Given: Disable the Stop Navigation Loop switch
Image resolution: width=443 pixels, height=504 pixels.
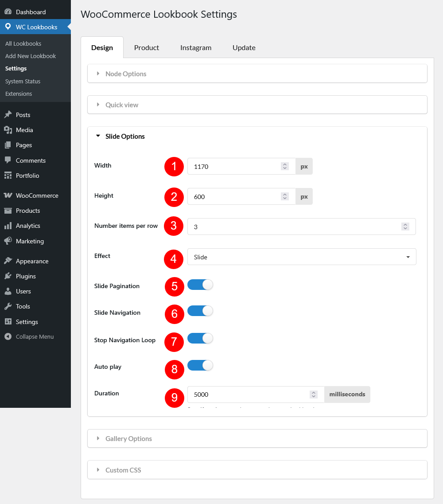Looking at the screenshot, I should coord(200,339).
